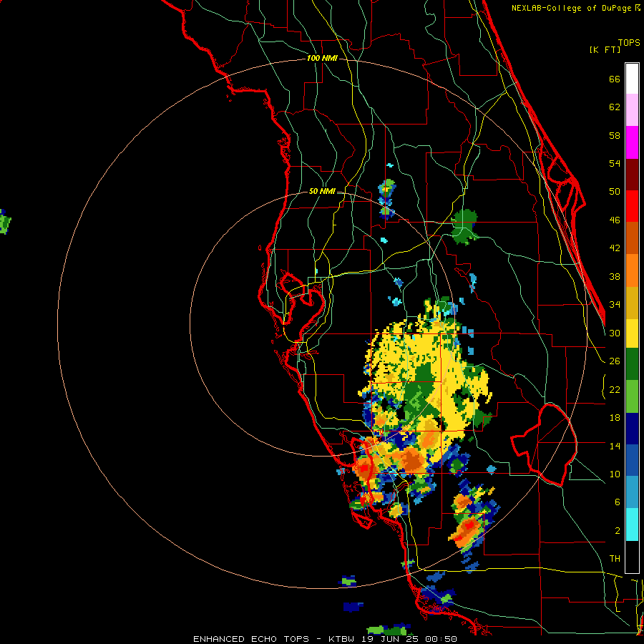Viewport: 644px width, 644px height.
Task: Pick the bright red swatch on the color bar
Action: (632, 206)
